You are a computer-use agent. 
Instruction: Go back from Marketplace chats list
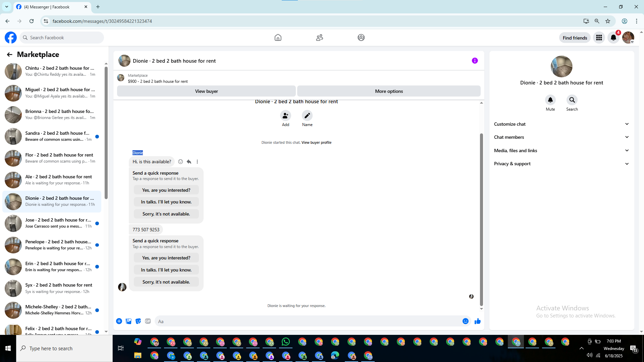click(9, 54)
